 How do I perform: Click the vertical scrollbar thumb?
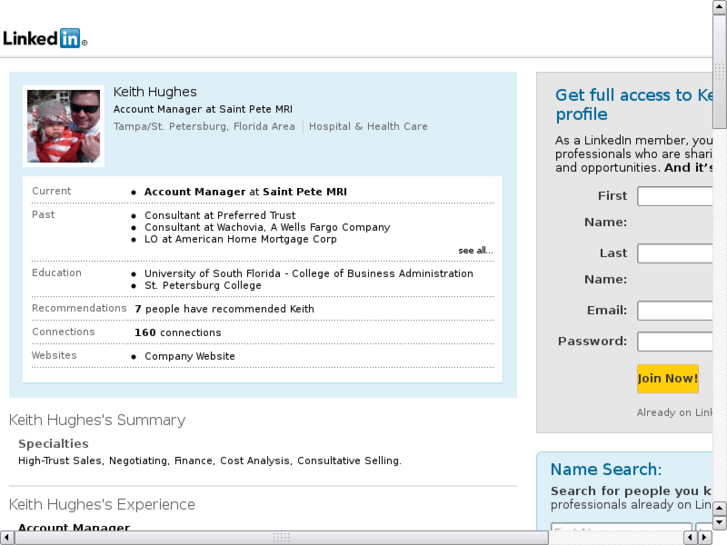click(x=720, y=71)
